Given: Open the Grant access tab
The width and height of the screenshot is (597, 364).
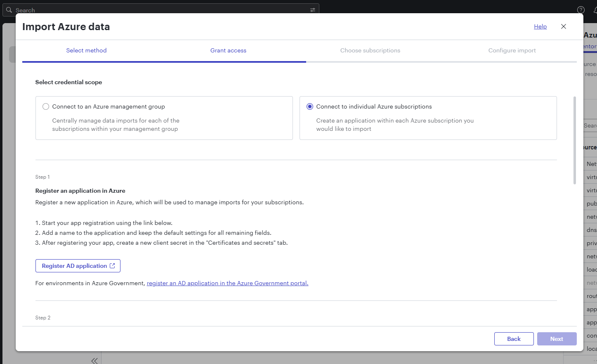Looking at the screenshot, I should tap(228, 50).
